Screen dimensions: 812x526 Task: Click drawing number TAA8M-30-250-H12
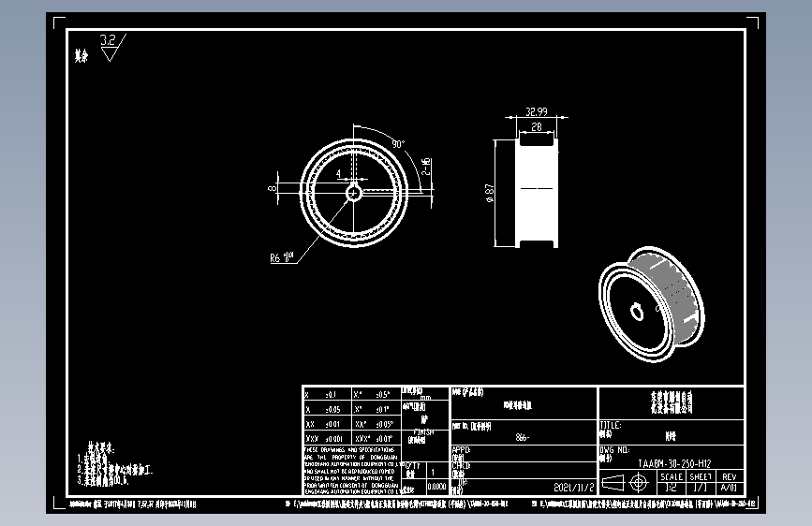pyautogui.click(x=674, y=463)
